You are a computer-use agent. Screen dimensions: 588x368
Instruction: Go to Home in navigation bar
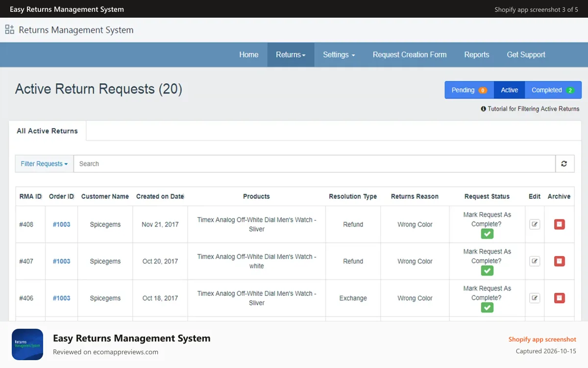click(x=249, y=54)
